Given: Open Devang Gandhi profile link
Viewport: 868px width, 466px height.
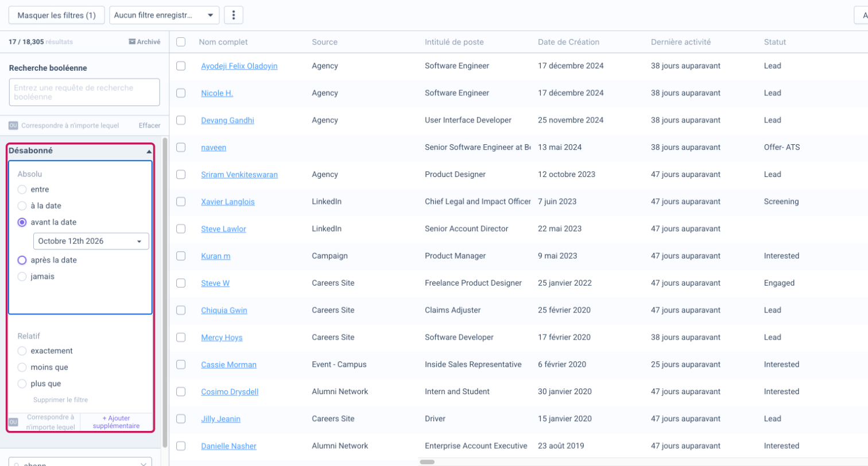Looking at the screenshot, I should (x=227, y=121).
